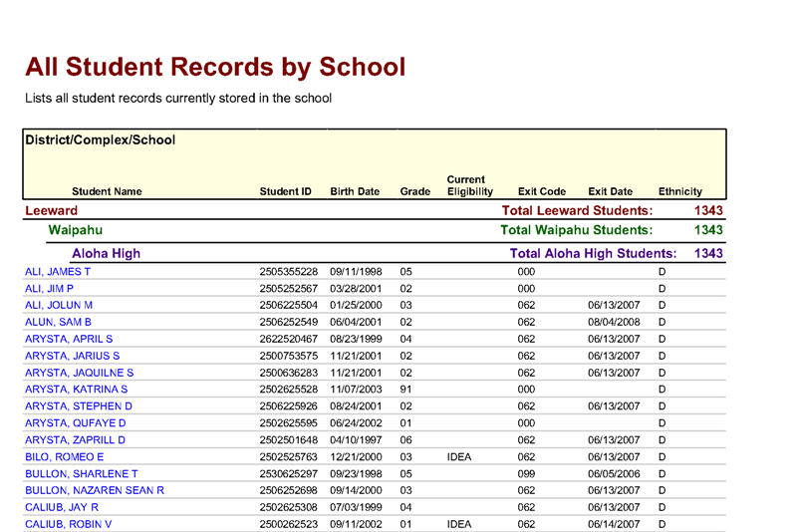Select student ID 2622520467
The width and height of the screenshot is (796, 532).
coord(288,339)
